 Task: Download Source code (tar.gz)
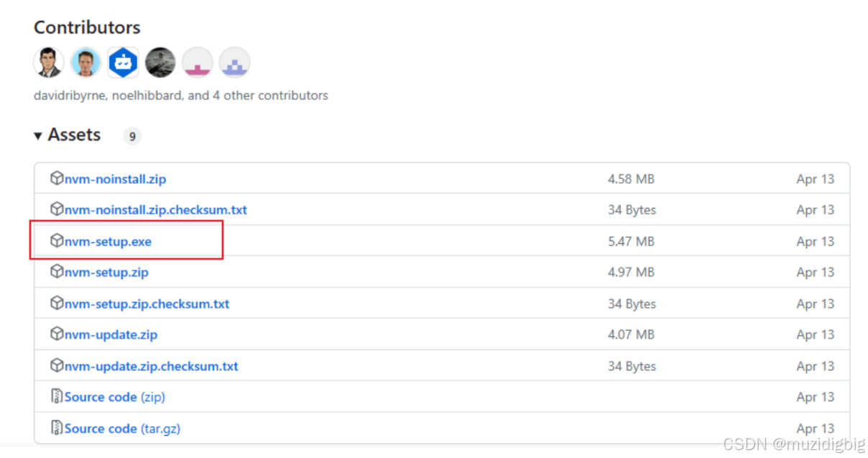click(x=122, y=429)
